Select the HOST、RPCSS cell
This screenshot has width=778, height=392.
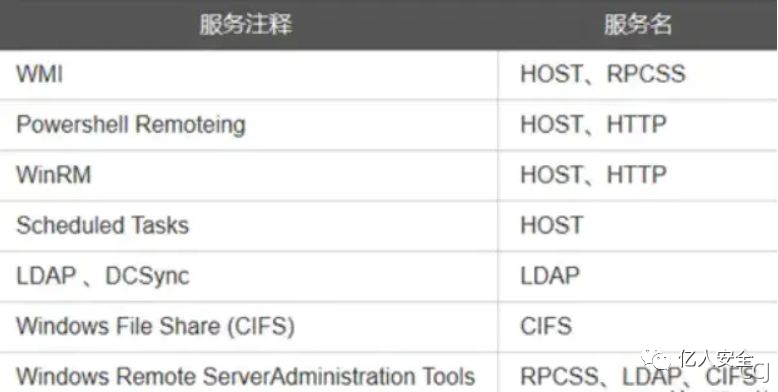coord(638,75)
